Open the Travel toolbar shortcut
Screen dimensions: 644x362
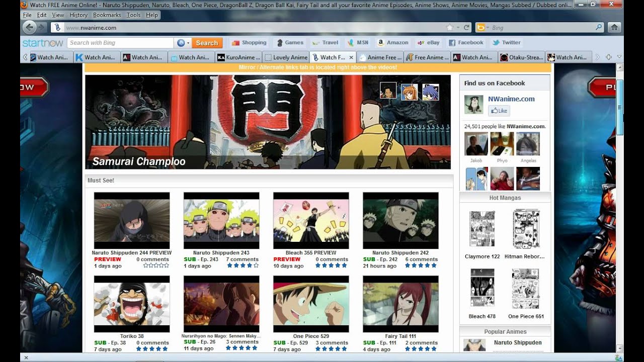pyautogui.click(x=325, y=43)
